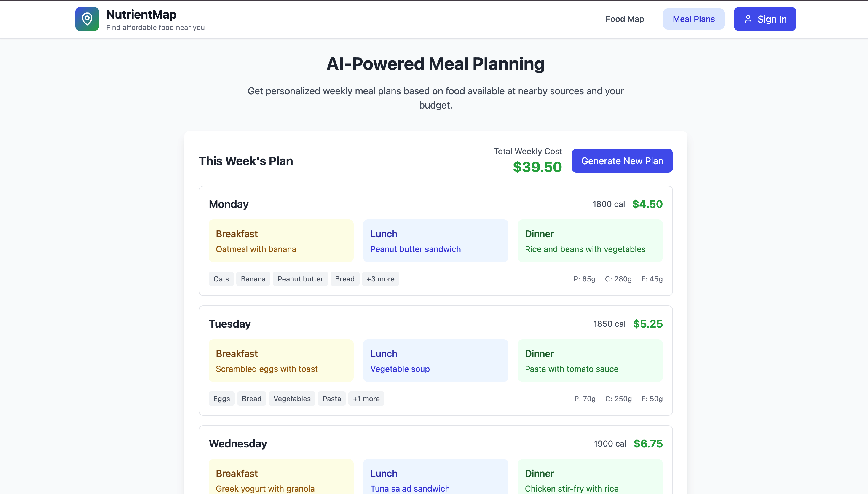Viewport: 868px width, 494px height.
Task: Click the NutrientMap title link
Action: click(141, 15)
